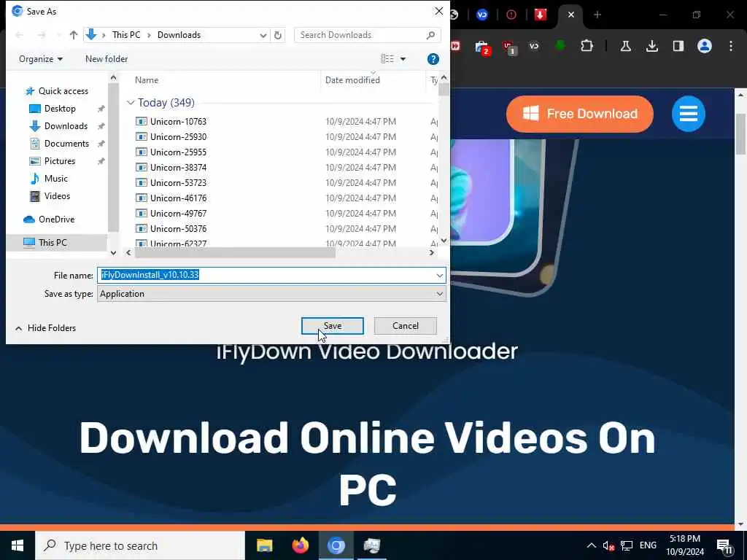Image resolution: width=747 pixels, height=560 pixels.
Task: Click the Search Downloads field
Action: tap(367, 35)
